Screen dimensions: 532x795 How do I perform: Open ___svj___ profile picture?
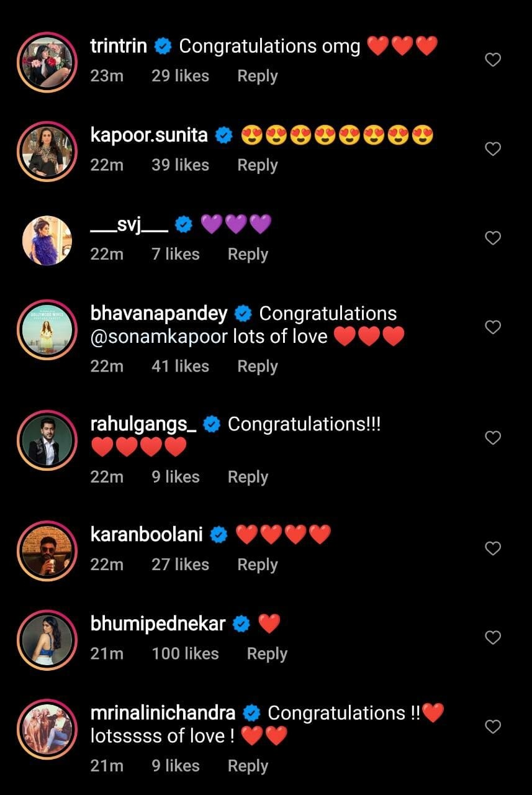tap(47, 240)
